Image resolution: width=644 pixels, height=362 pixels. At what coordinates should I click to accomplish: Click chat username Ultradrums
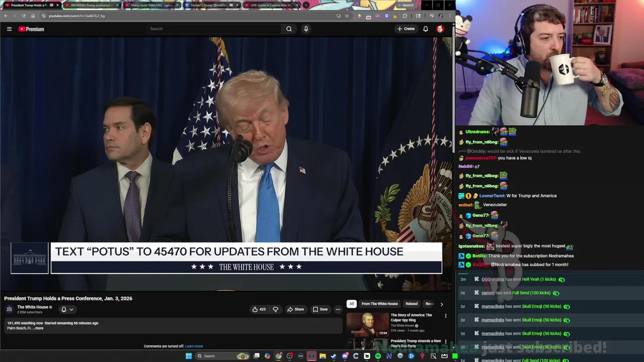coord(477,132)
